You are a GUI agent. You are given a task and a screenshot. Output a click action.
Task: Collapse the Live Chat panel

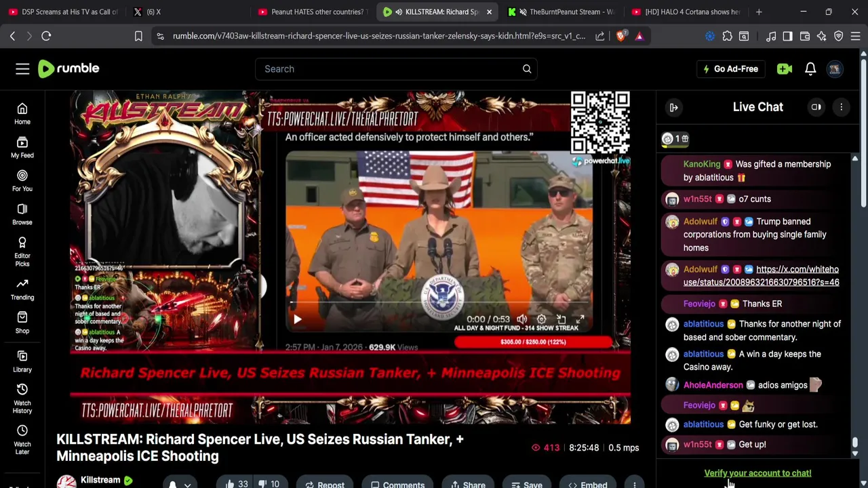[674, 107]
